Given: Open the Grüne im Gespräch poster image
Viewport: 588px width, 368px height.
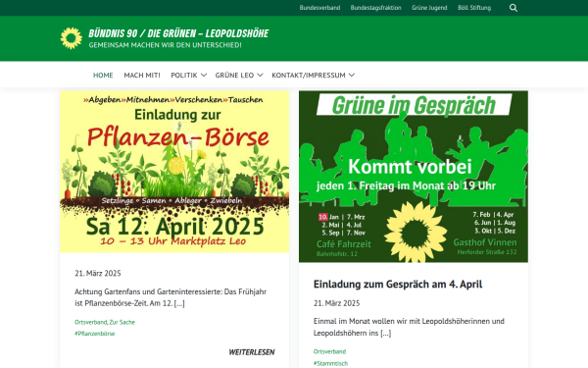Looking at the screenshot, I should click(414, 177).
